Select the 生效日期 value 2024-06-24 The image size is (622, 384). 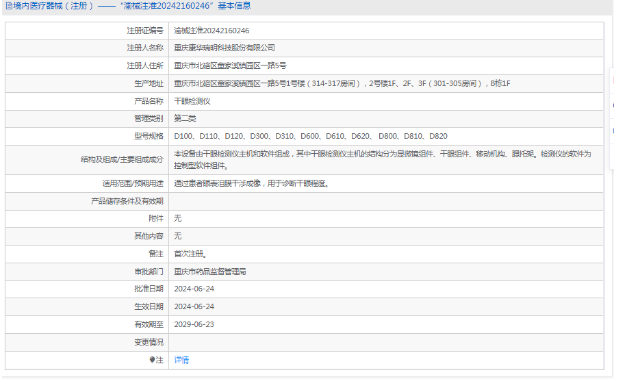194,307
